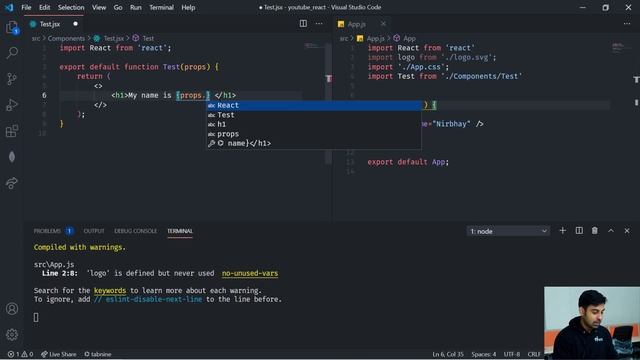This screenshot has height=360, width=640.
Task: Open the Live Share activity icon
Action: (x=12, y=183)
